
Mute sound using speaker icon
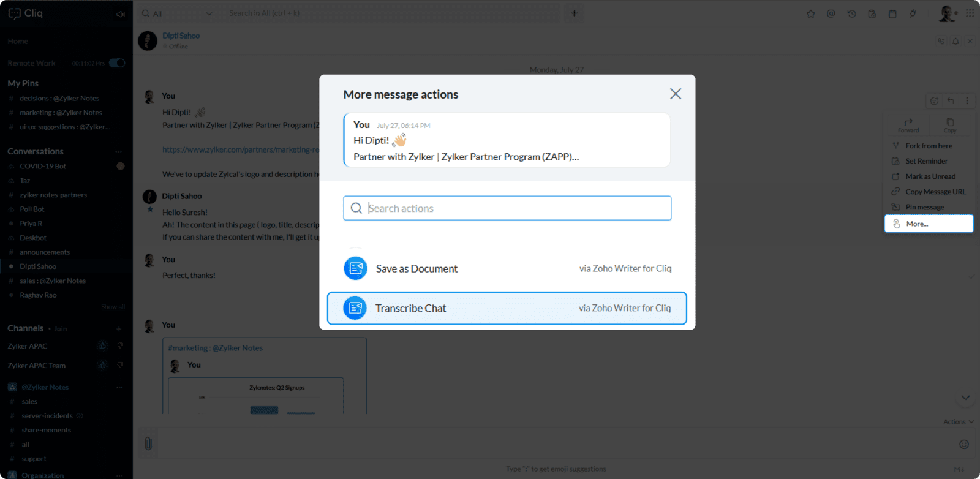click(x=120, y=14)
